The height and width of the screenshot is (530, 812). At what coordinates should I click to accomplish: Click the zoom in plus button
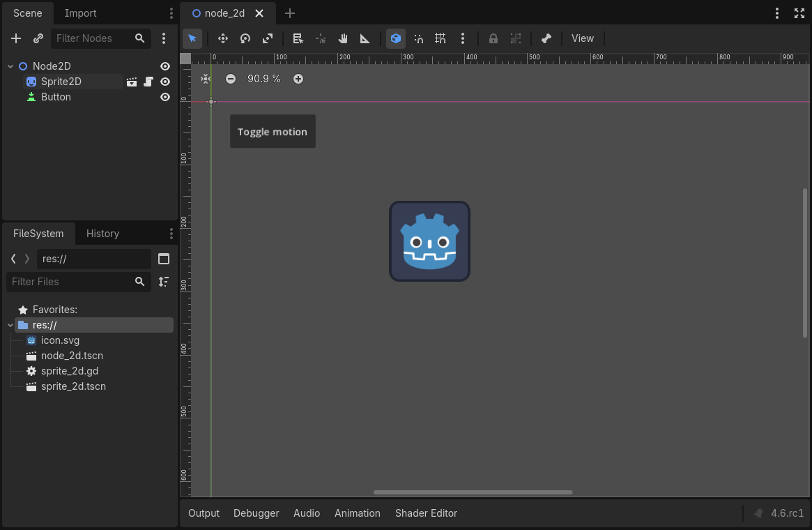pyautogui.click(x=298, y=79)
